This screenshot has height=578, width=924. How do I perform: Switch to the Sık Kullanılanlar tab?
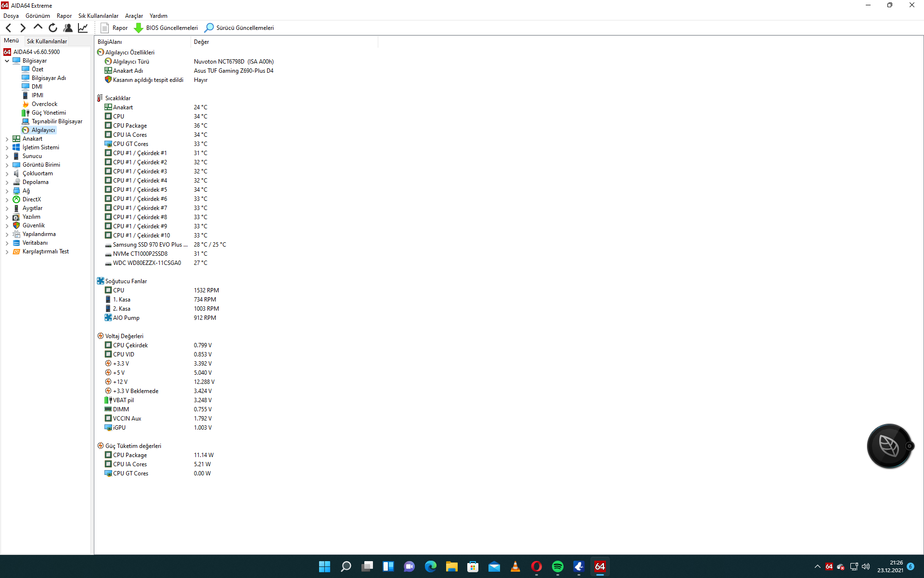(x=47, y=41)
